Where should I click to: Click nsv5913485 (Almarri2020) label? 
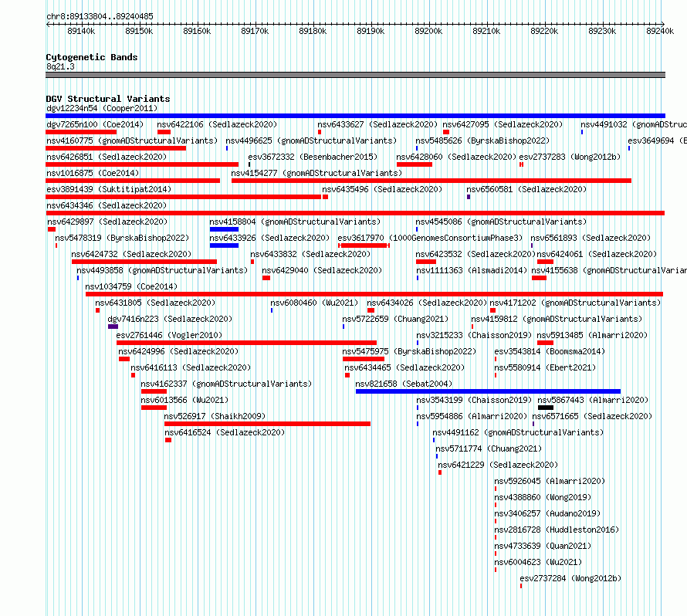592,335
